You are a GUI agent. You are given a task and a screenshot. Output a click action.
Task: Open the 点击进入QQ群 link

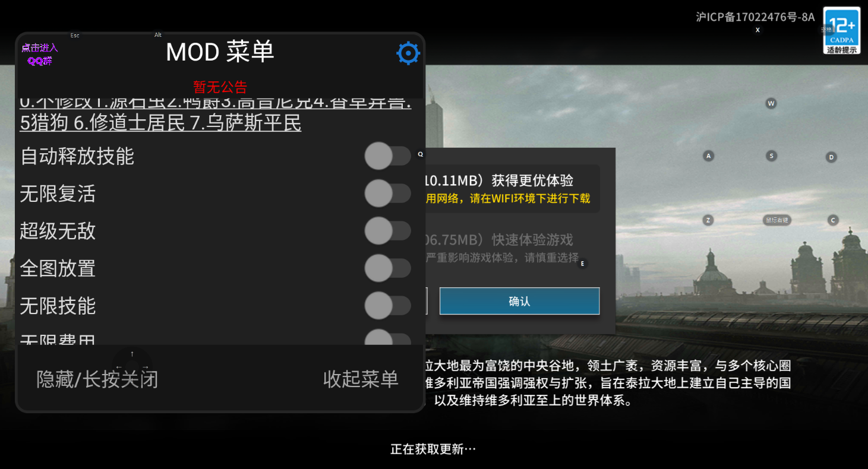[40, 54]
